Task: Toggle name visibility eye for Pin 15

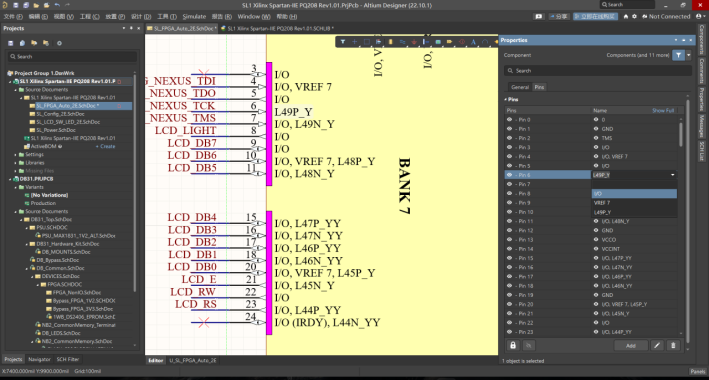Action: pos(596,258)
